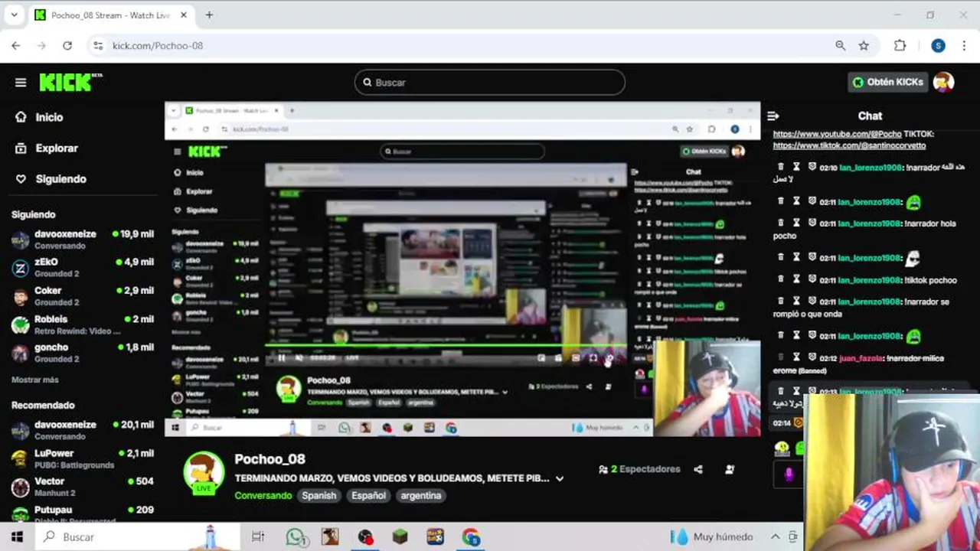Viewport: 980px width, 551px height.
Task: Select the argentina tag
Action: coord(421,495)
